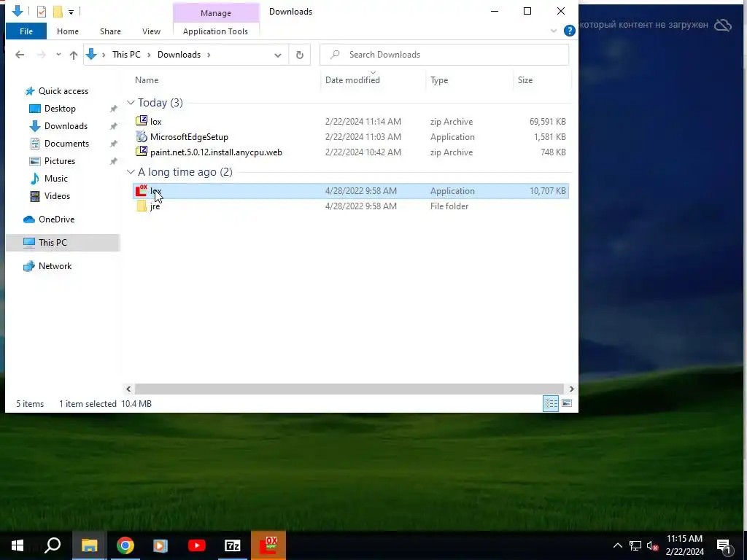Open the media player taskbar icon
This screenshot has height=560, width=747.
160,545
